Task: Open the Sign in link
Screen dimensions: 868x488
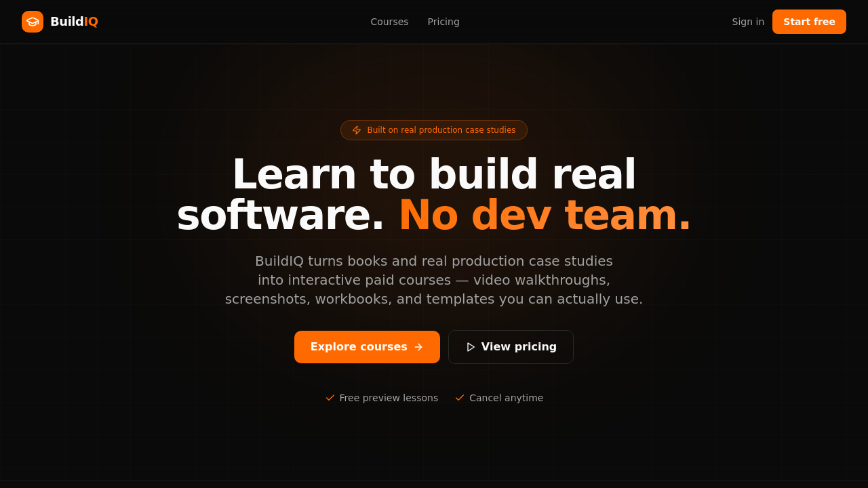Action: [x=748, y=22]
